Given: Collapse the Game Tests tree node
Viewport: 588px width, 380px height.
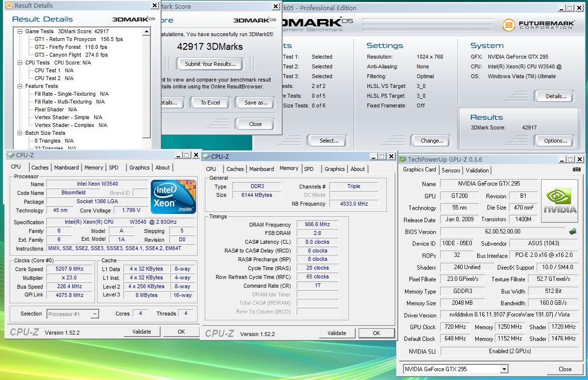Looking at the screenshot, I should tap(20, 31).
